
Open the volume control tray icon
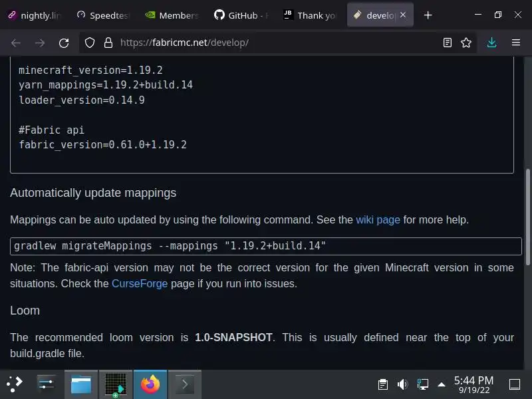coord(402,384)
